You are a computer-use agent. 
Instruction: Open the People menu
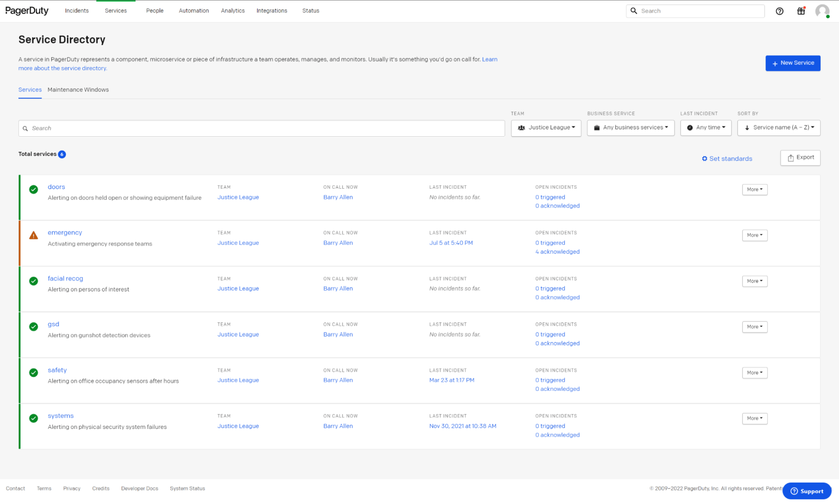click(155, 10)
